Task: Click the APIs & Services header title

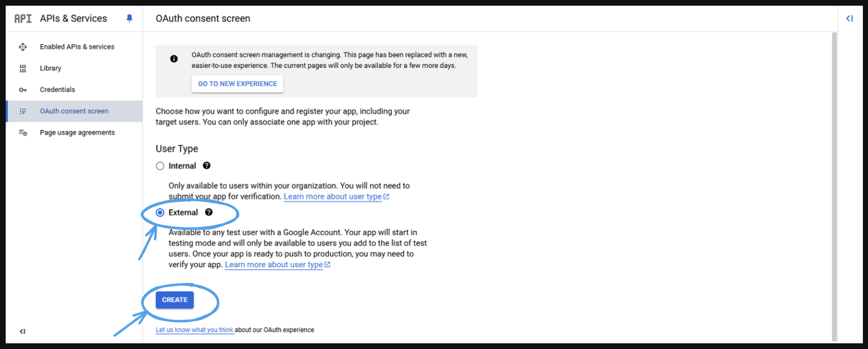Action: pos(73,19)
